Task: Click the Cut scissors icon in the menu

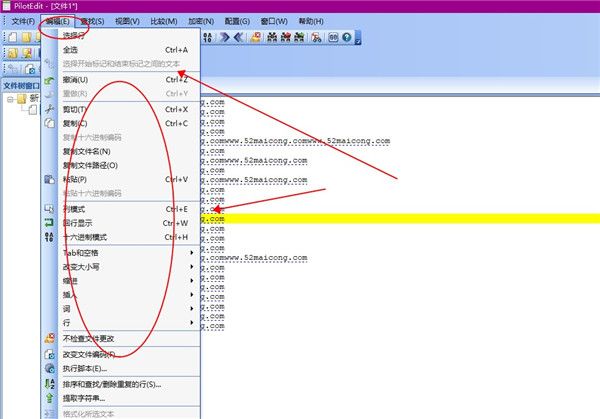Action: pos(49,109)
